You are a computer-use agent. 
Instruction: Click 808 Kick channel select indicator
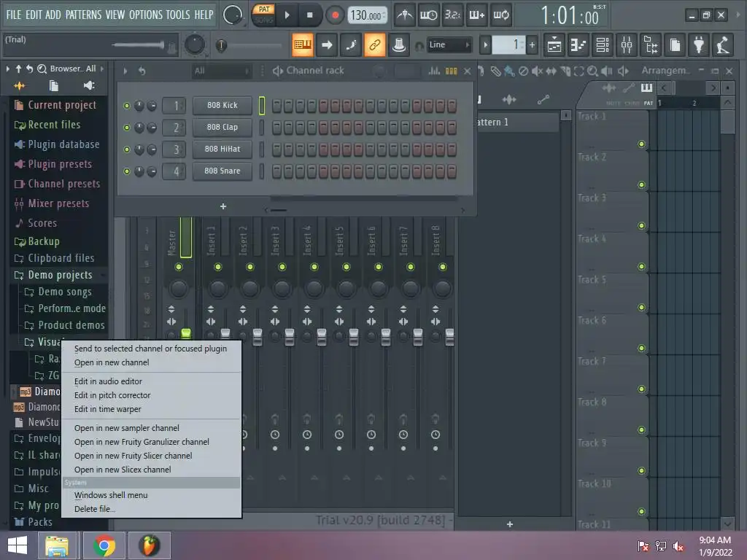point(262,106)
